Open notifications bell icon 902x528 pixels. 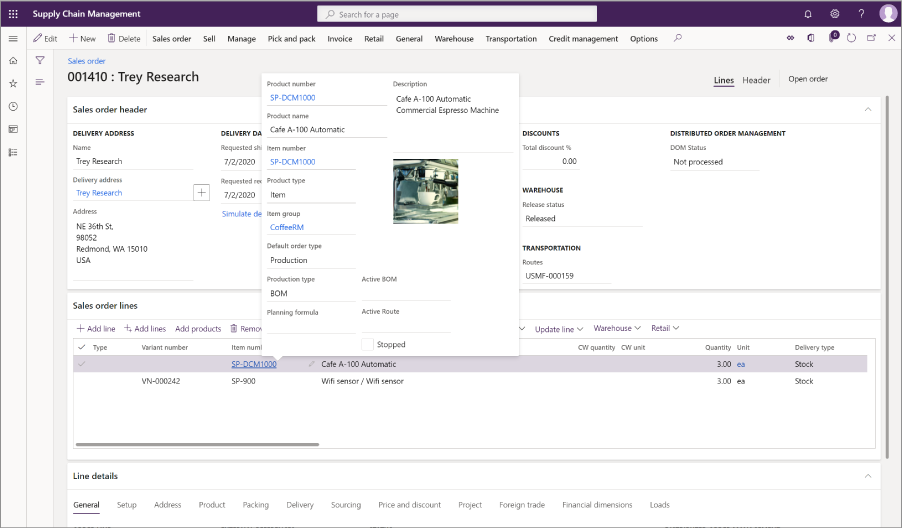pos(808,14)
